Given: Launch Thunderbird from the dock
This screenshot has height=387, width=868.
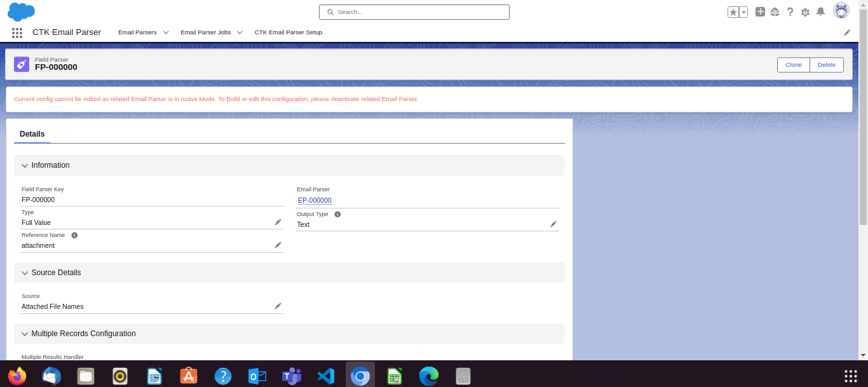Looking at the screenshot, I should coord(51,376).
